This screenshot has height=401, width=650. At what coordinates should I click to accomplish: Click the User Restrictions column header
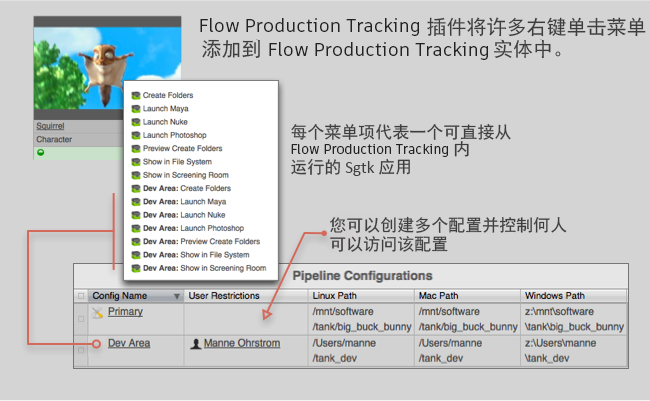tap(224, 296)
